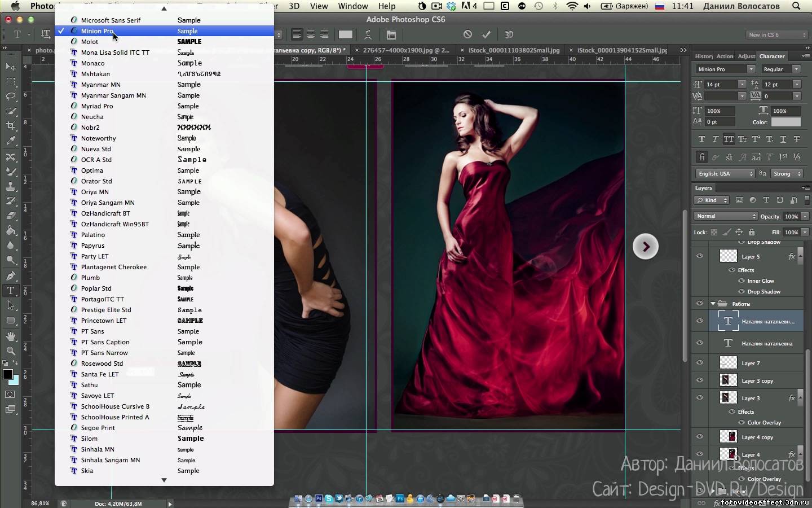This screenshot has height=508, width=812.
Task: Commit text edits with checkmark icon
Action: tap(486, 34)
